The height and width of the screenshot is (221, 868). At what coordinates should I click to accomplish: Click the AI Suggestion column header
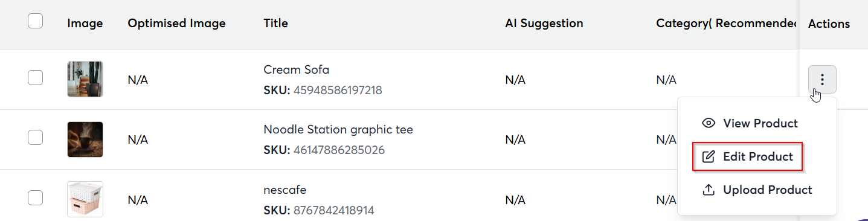[544, 24]
